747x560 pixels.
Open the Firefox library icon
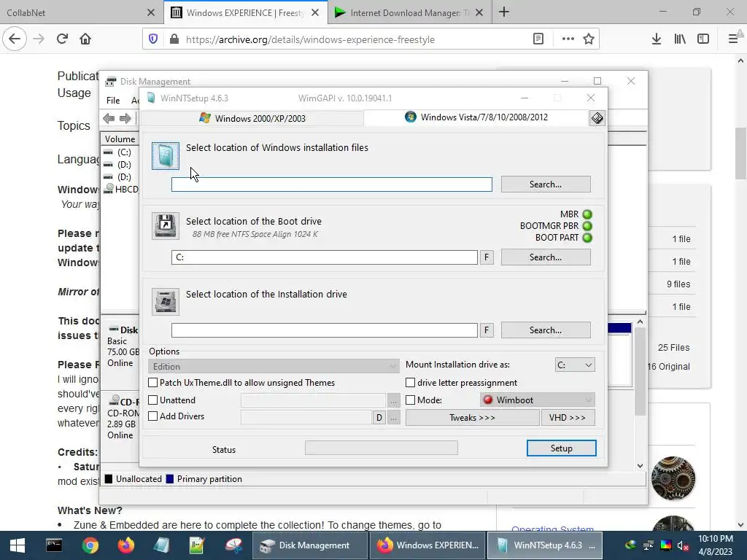[680, 39]
